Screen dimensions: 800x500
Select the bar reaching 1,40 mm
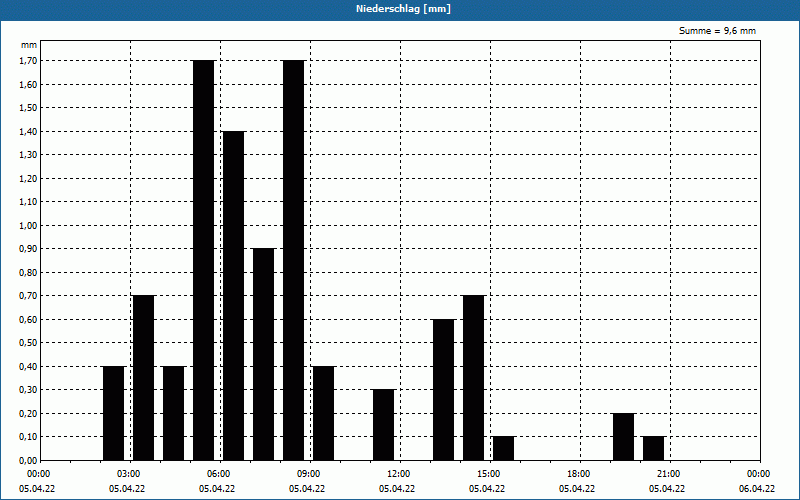pyautogui.click(x=234, y=296)
